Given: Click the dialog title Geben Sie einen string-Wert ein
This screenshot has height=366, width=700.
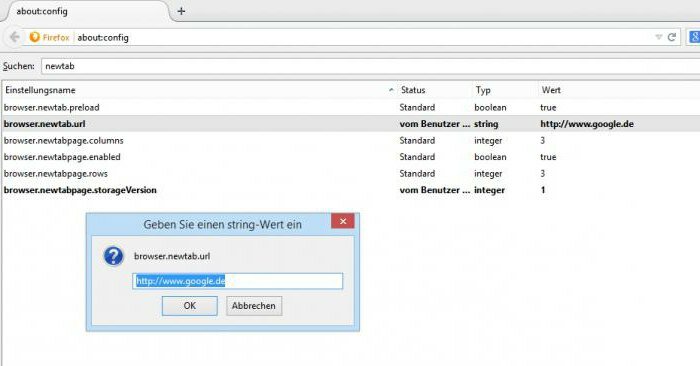Looking at the screenshot, I should [222, 225].
